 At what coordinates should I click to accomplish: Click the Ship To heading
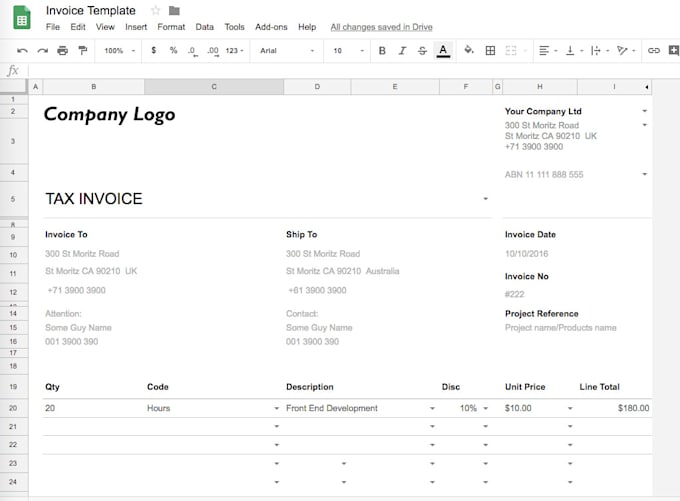click(x=301, y=234)
